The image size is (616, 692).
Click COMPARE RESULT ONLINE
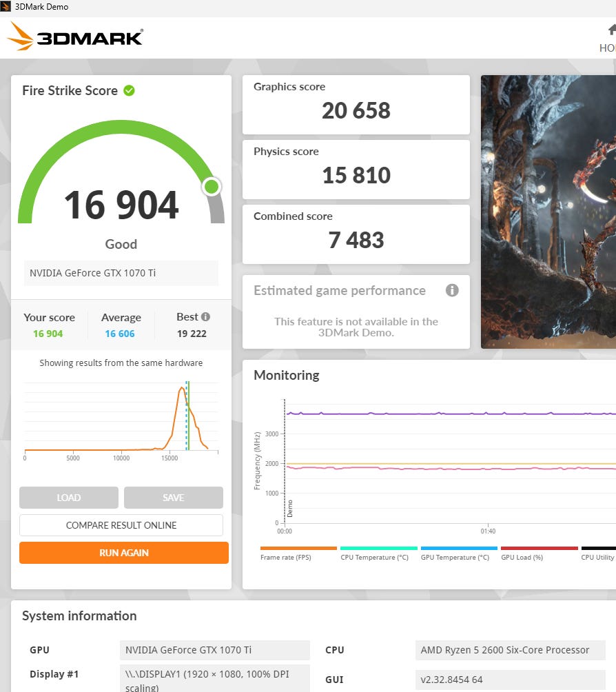[121, 525]
